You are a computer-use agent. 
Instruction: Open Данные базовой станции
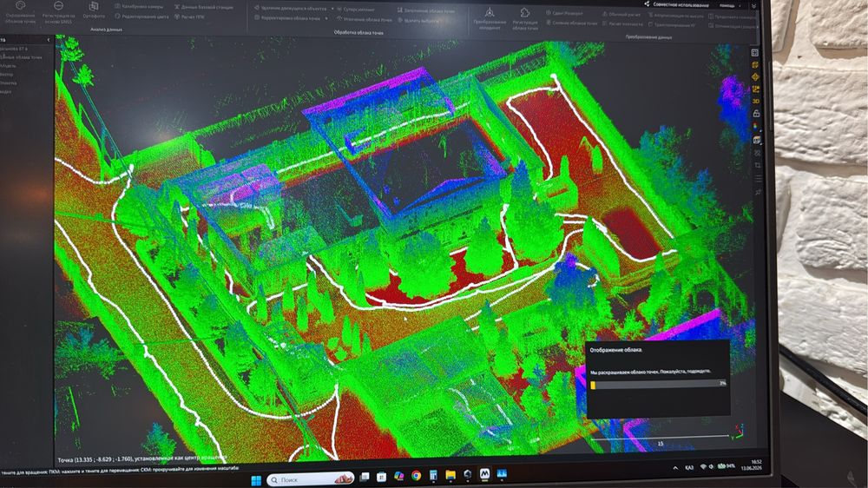(x=203, y=7)
